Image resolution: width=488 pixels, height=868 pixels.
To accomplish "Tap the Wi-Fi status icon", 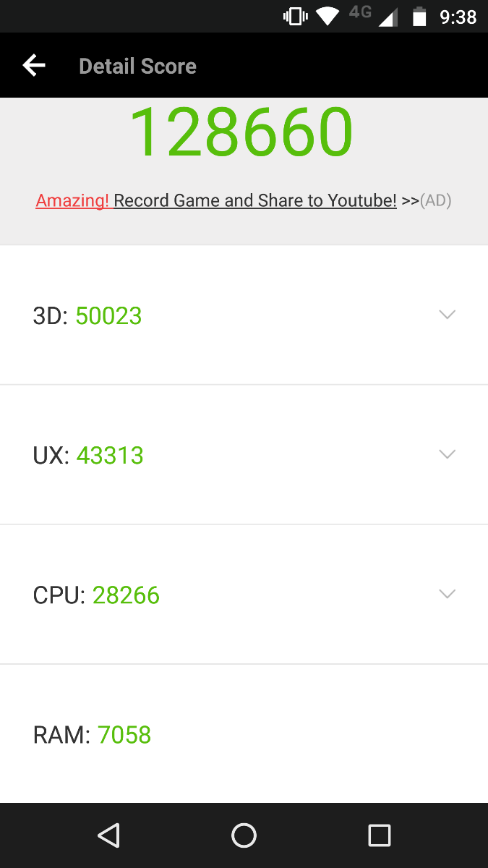I will click(x=328, y=16).
